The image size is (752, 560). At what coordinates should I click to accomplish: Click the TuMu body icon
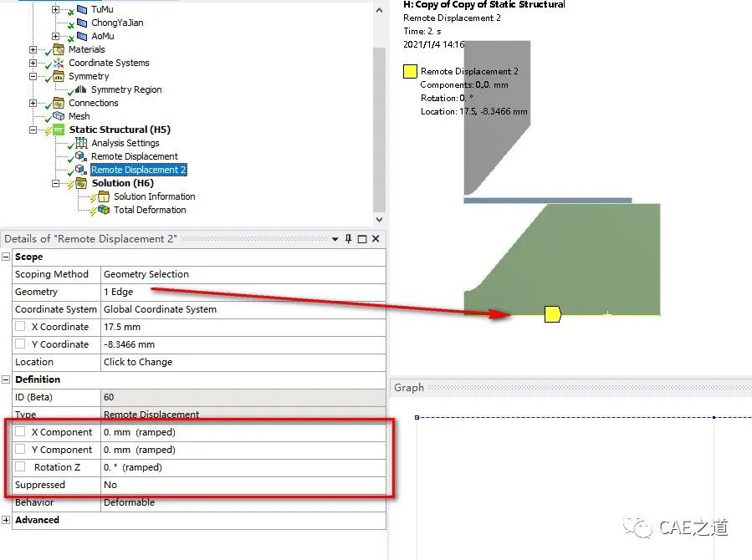(82, 9)
